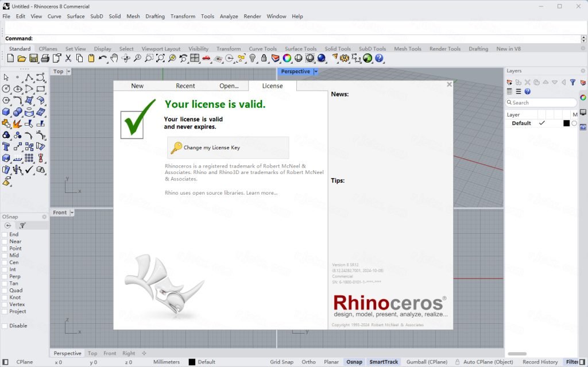This screenshot has height=367, width=588.
Task: Toggle Osnap in status bar
Action: click(354, 362)
